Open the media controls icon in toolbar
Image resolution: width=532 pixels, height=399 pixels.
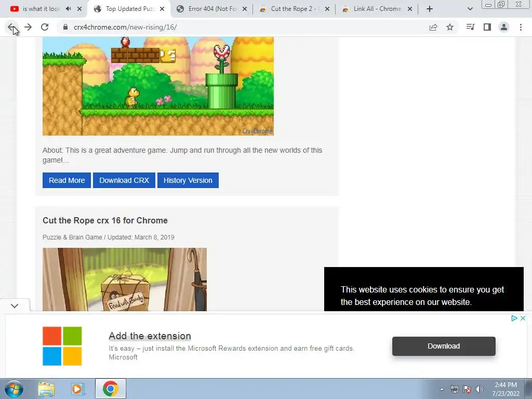(470, 27)
